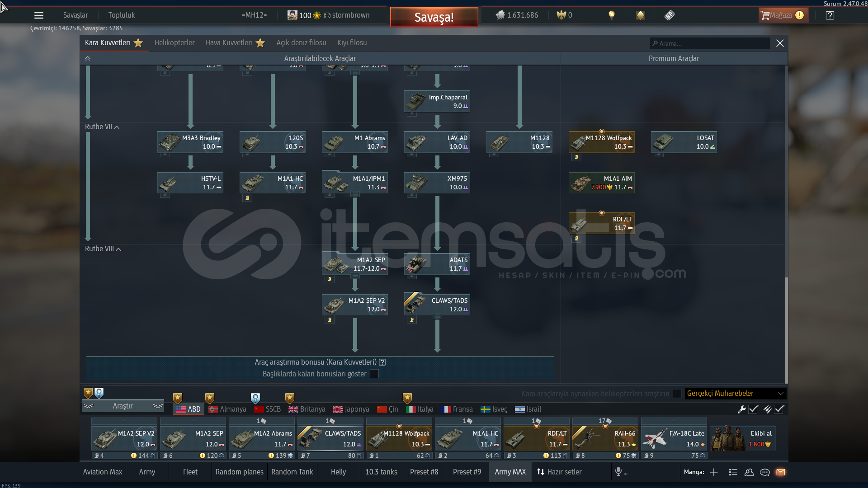Switch to Açık deniz filosu tab
This screenshot has width=868, height=488.
pyautogui.click(x=301, y=43)
